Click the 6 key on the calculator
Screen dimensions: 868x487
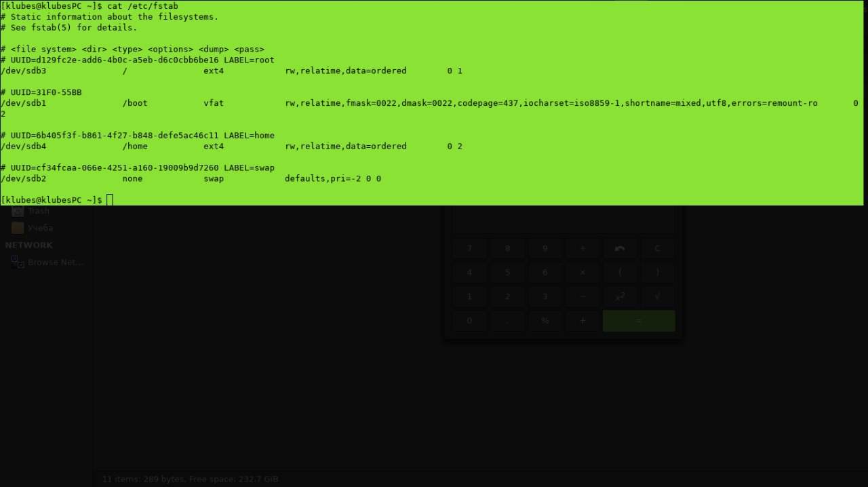tap(545, 273)
